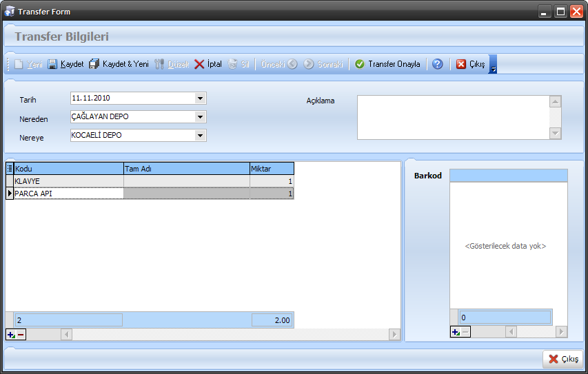Click the Çıkış icon in the toolbar
Image resolution: width=588 pixels, height=374 pixels.
click(461, 64)
